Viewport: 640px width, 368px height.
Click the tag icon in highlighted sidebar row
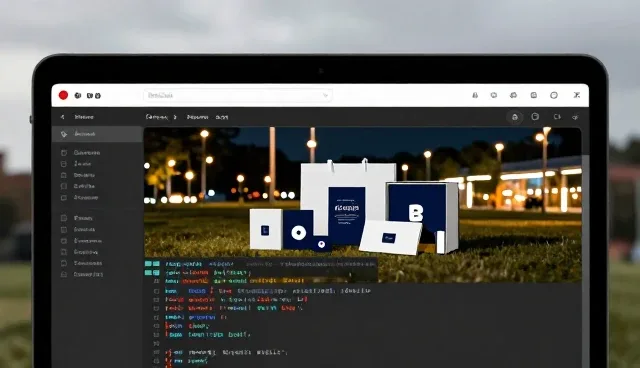tap(64, 134)
